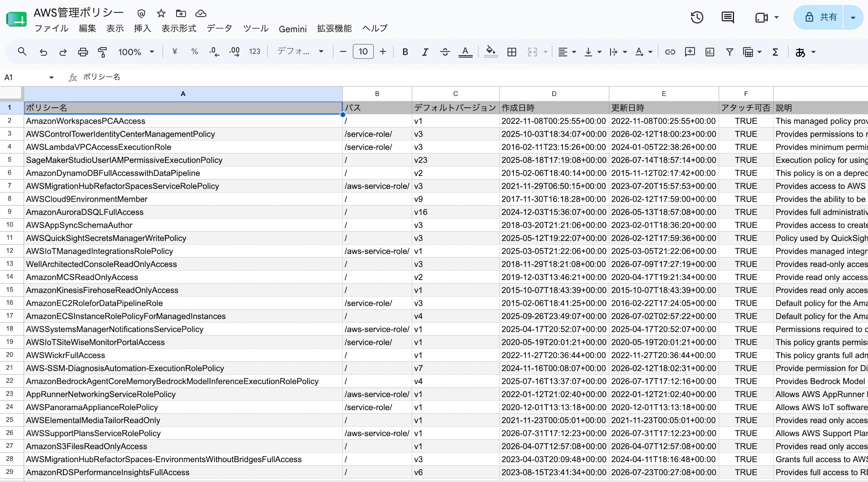Activate the paint format tool

pos(102,52)
